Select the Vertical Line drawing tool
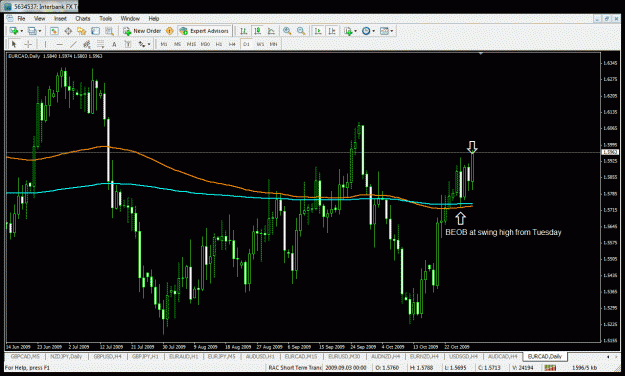 [45, 44]
